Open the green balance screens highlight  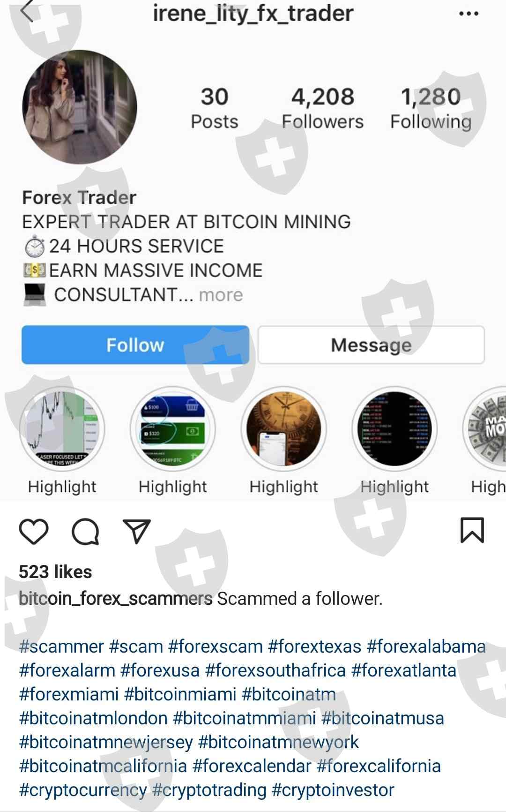click(173, 429)
